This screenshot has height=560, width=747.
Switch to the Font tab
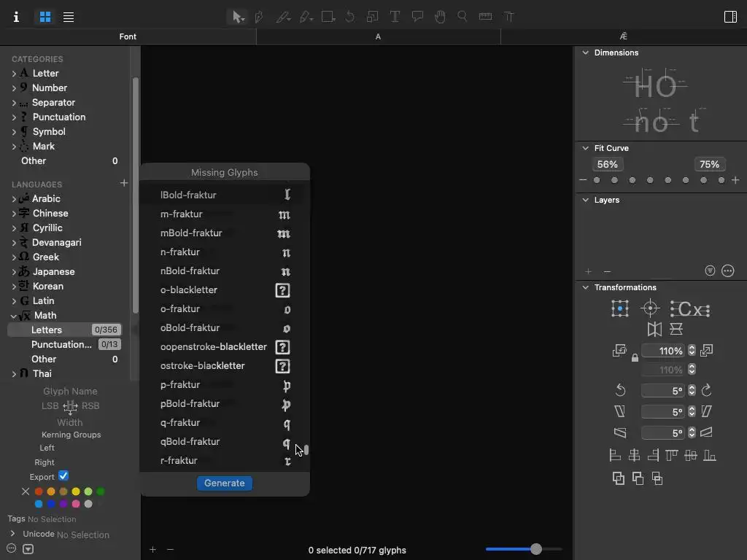[128, 36]
